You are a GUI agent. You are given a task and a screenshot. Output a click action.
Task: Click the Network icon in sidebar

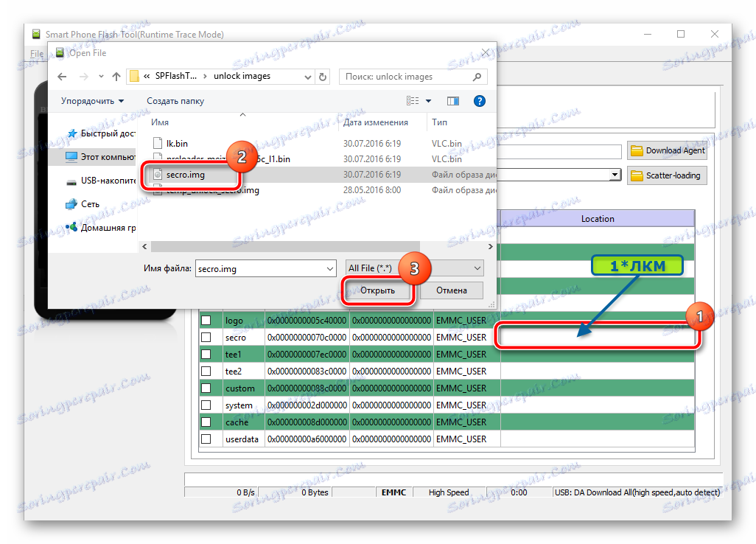pyautogui.click(x=71, y=204)
